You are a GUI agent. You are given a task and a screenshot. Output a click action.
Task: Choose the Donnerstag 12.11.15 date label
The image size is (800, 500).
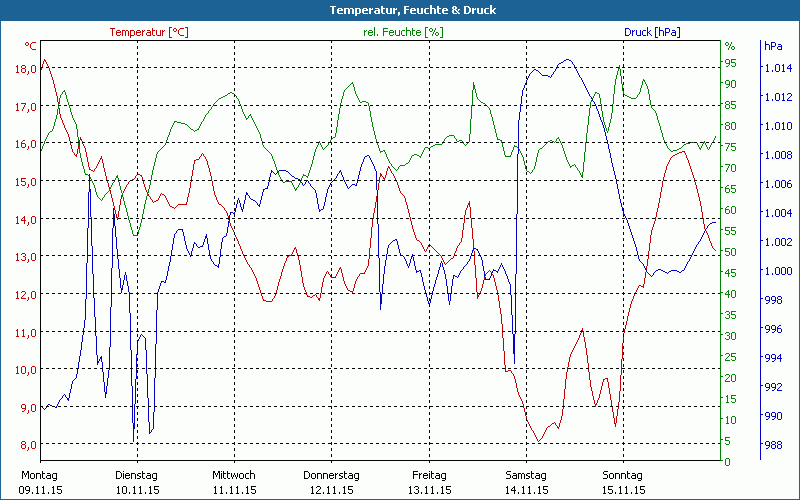pos(331,482)
